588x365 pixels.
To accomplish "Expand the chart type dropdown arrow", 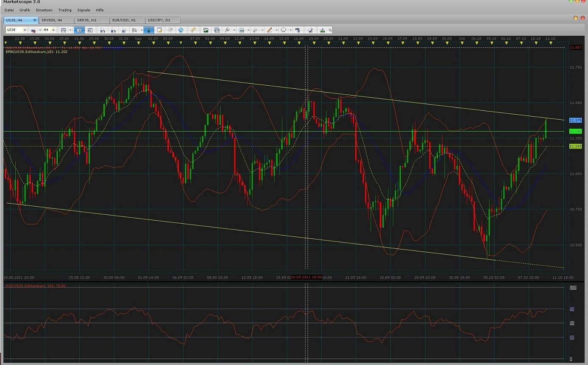I will [x=70, y=30].
